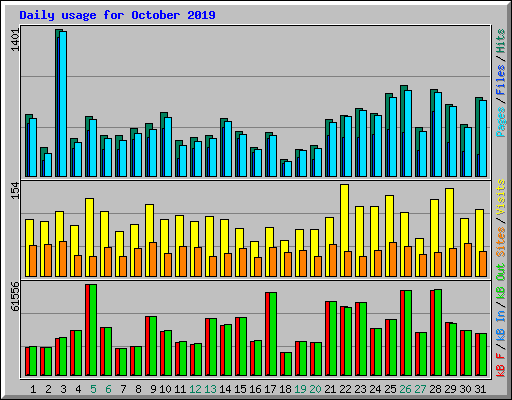Click the 'Sites' legend label
This screenshot has height=400, width=512.
(x=501, y=242)
